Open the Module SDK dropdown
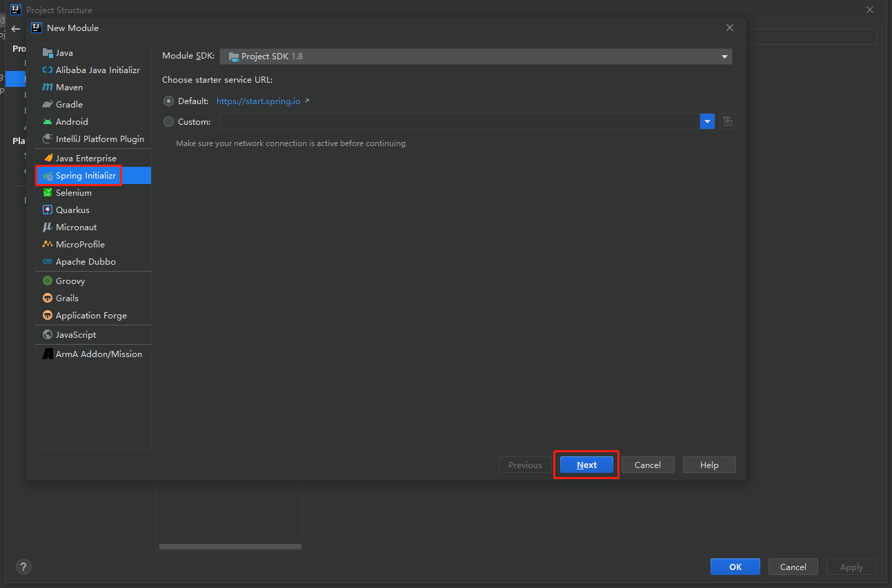The height and width of the screenshot is (588, 892). 476,57
